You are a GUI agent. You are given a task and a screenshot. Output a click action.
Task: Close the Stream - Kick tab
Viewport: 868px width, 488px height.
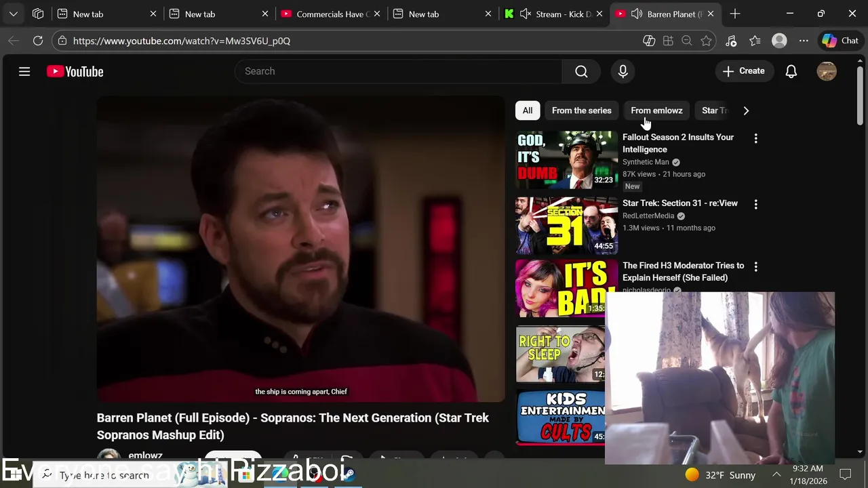[x=599, y=14]
